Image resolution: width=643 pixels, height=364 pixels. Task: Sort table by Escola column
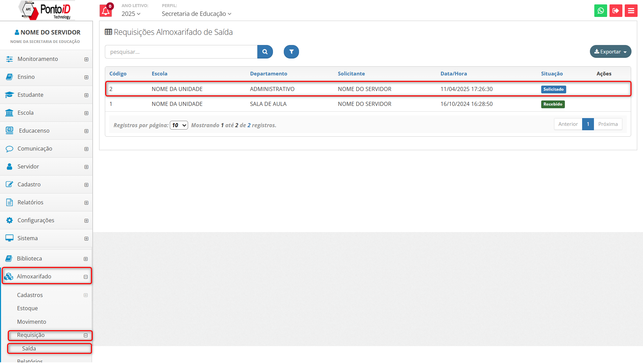point(159,73)
